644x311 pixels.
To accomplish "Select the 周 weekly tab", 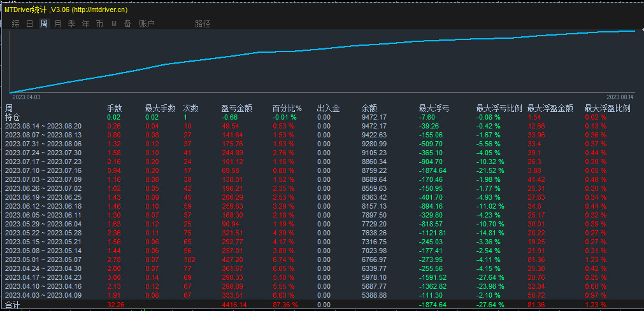I will 43,24.
